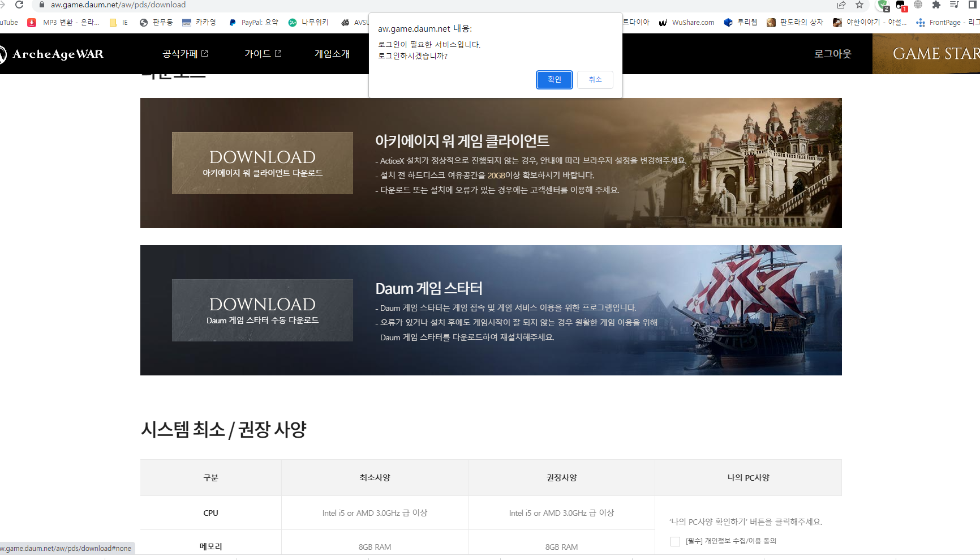Open the PayPal 요약 bookmark
Viewport: 980px width, 560px height.
[253, 23]
